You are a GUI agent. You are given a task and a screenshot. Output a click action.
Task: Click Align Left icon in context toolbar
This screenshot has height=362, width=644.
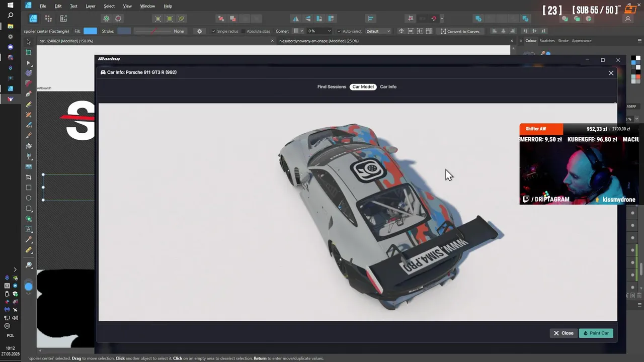click(x=494, y=31)
